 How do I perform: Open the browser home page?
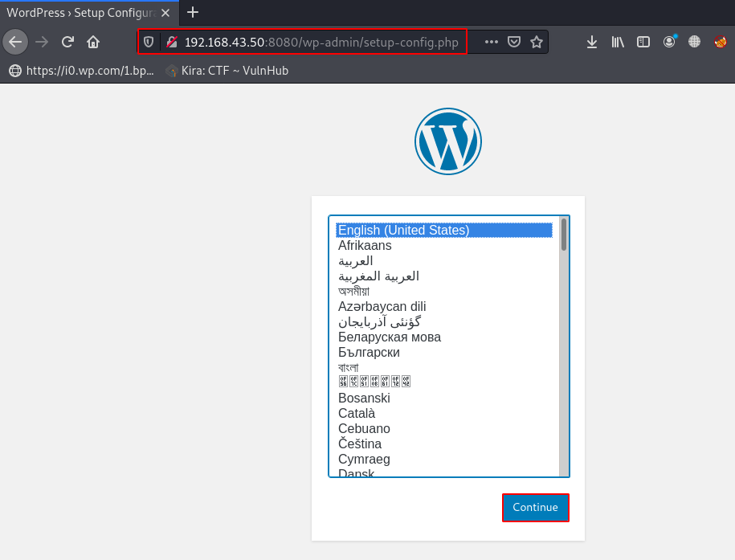coord(93,43)
